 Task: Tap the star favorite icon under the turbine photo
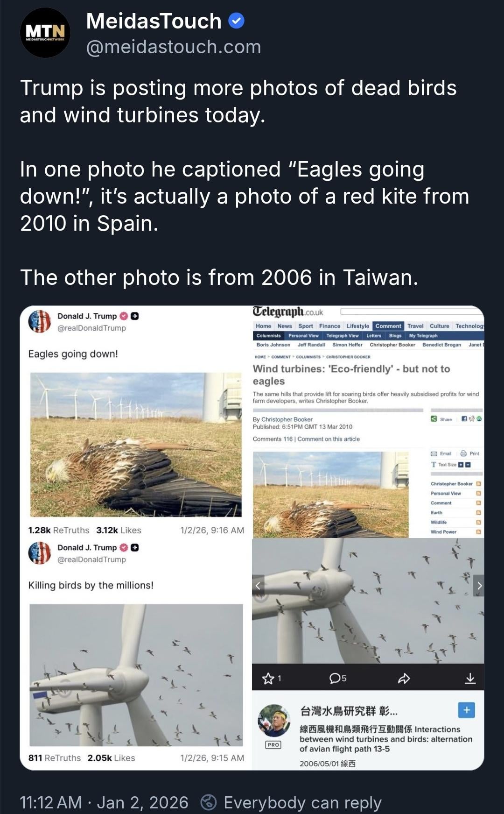(268, 679)
